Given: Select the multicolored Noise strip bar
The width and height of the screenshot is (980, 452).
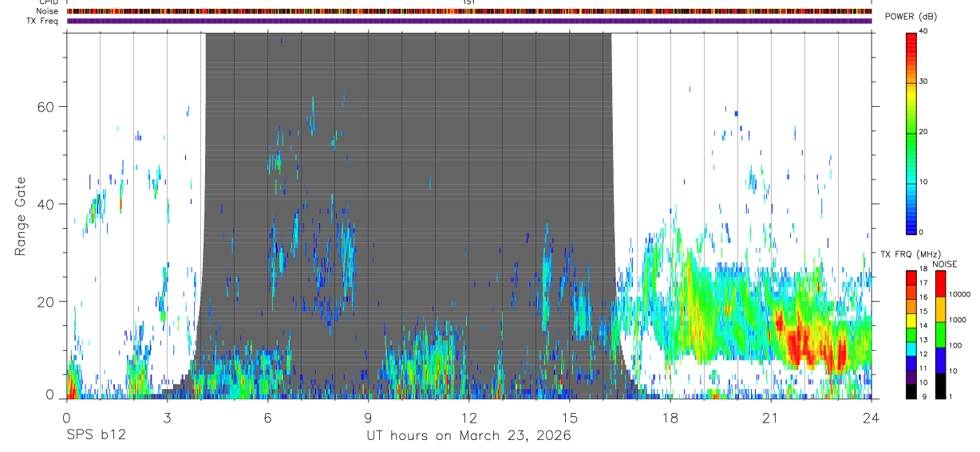Looking at the screenshot, I should click(x=469, y=11).
